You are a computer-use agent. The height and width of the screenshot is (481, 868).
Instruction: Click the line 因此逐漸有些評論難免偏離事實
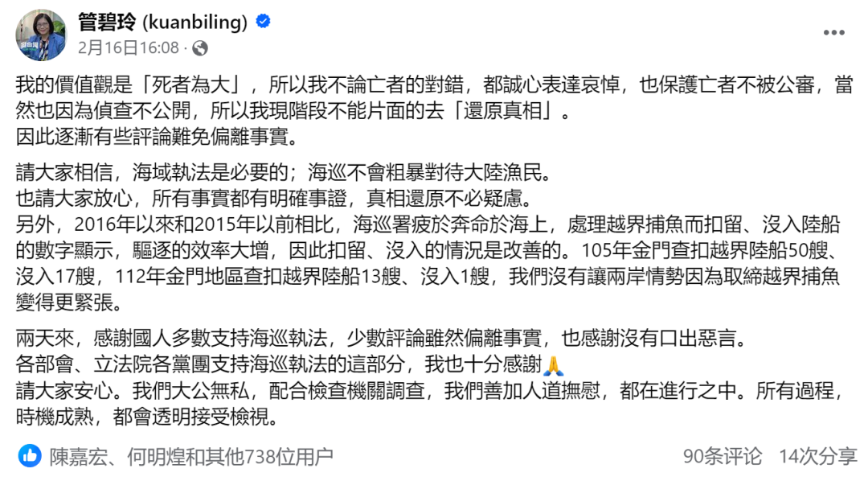click(157, 138)
